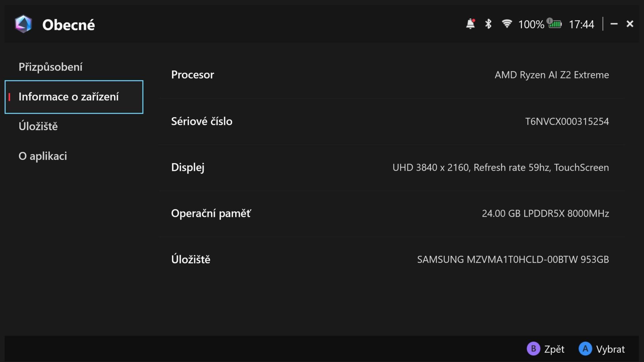The width and height of the screenshot is (644, 362).
Task: Click the Operační paměť row
Action: (x=392, y=214)
